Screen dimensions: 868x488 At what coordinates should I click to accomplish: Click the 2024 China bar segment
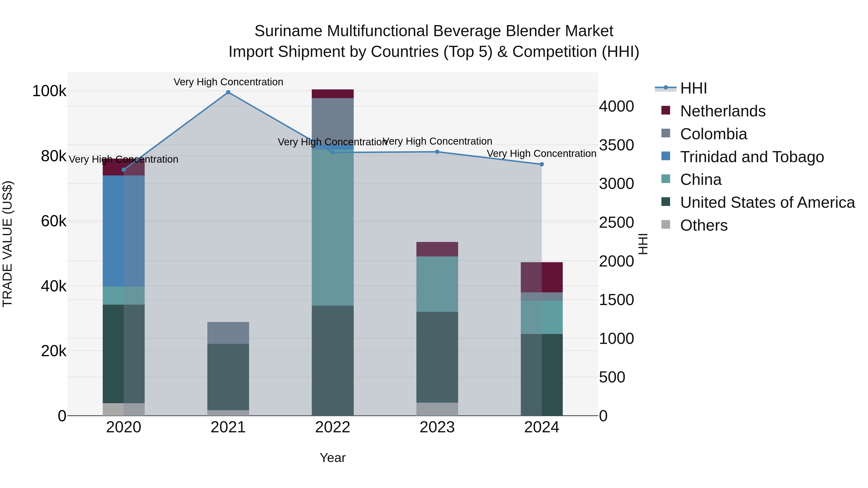tap(542, 317)
